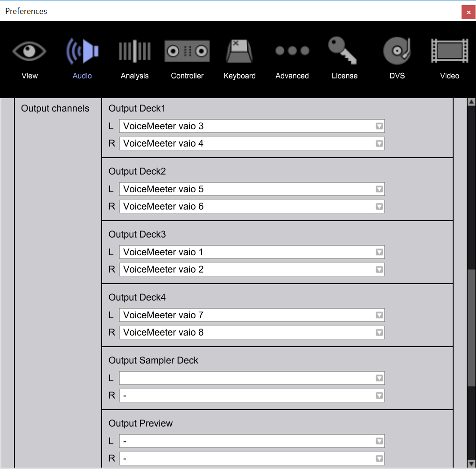Open the License key icon
Image resolution: width=476 pixels, height=469 pixels.
coord(342,50)
